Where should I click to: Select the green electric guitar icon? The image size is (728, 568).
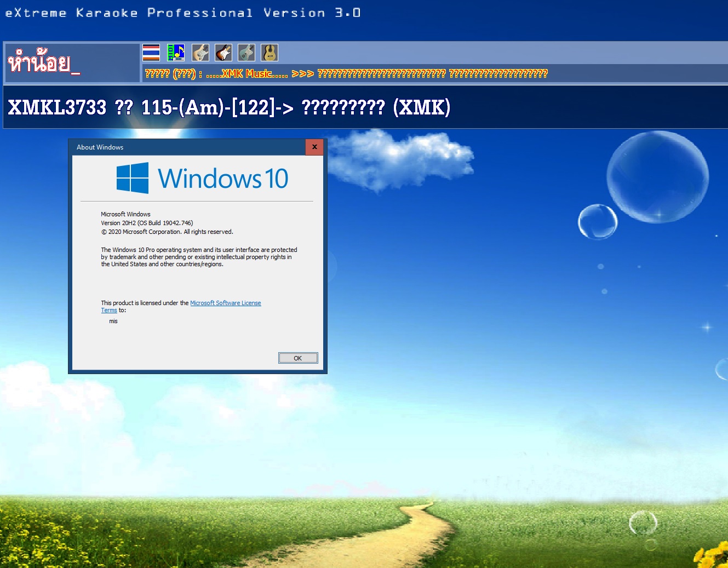tap(247, 53)
